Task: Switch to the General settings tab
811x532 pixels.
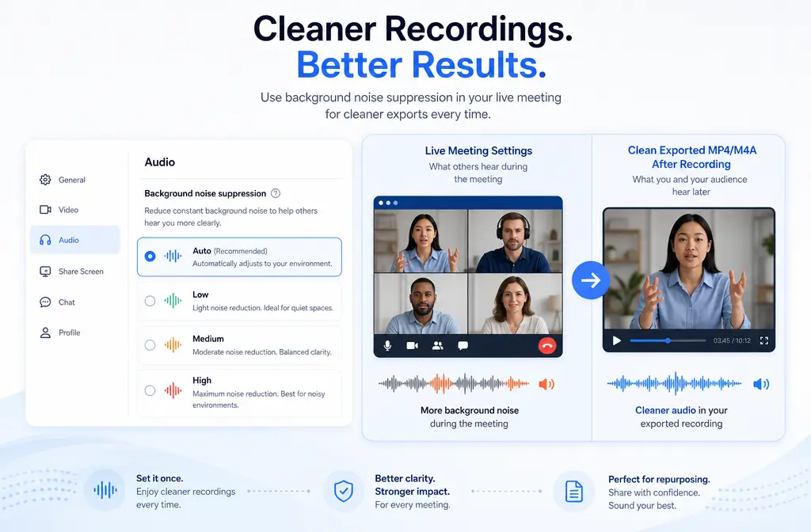Action: coord(75,180)
